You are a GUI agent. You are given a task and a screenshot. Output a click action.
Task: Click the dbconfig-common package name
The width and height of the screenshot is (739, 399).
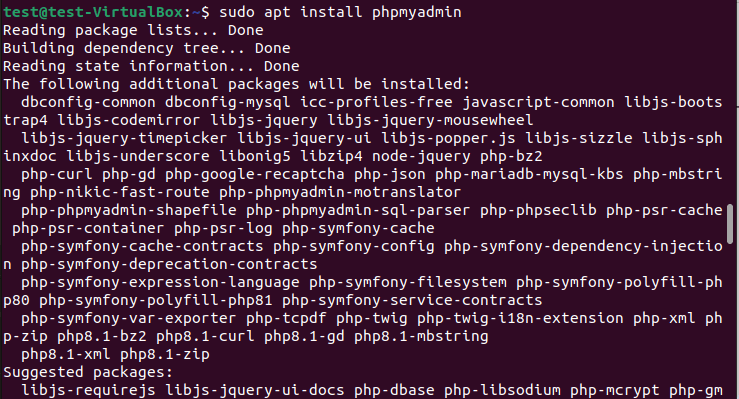88,102
